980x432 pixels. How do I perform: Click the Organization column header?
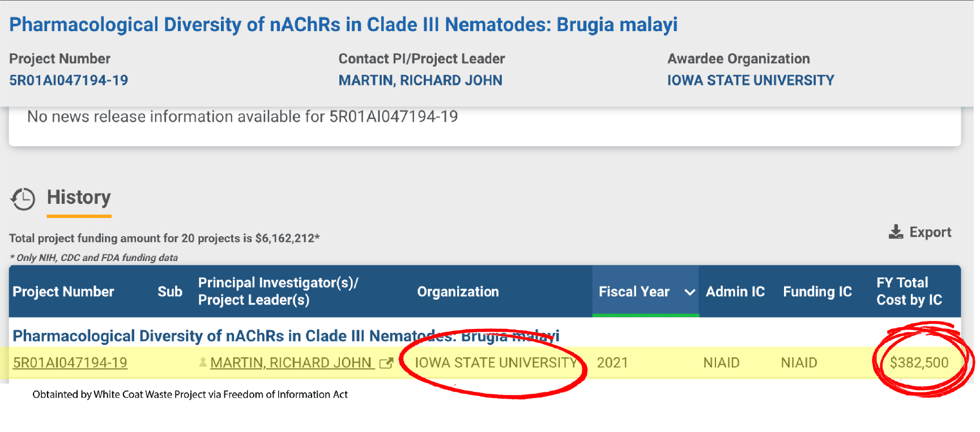point(458,292)
